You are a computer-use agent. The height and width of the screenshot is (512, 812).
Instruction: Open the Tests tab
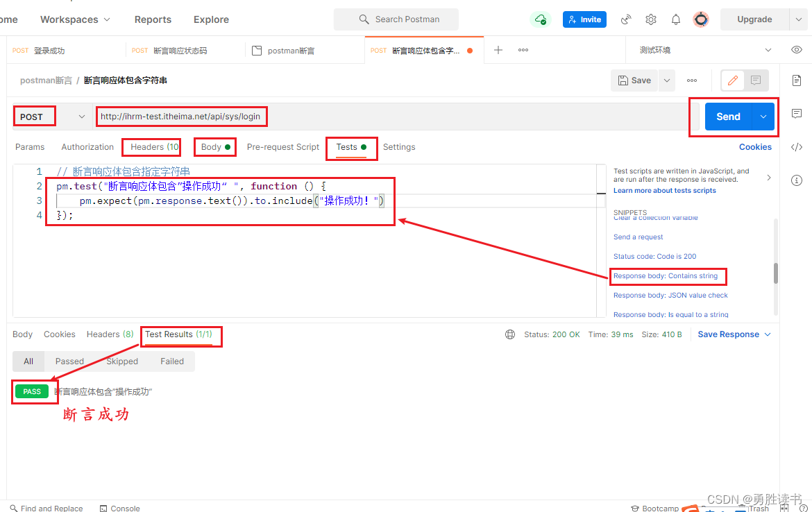pyautogui.click(x=351, y=147)
